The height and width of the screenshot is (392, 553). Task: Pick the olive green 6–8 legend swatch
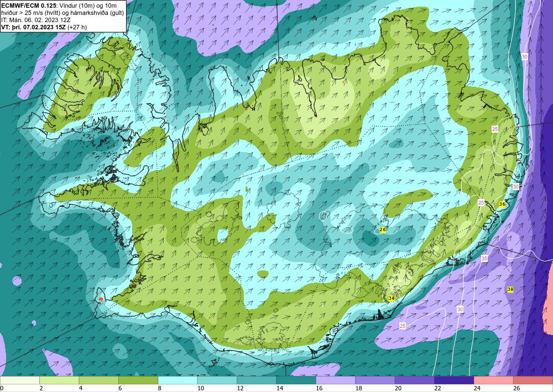click(138, 380)
